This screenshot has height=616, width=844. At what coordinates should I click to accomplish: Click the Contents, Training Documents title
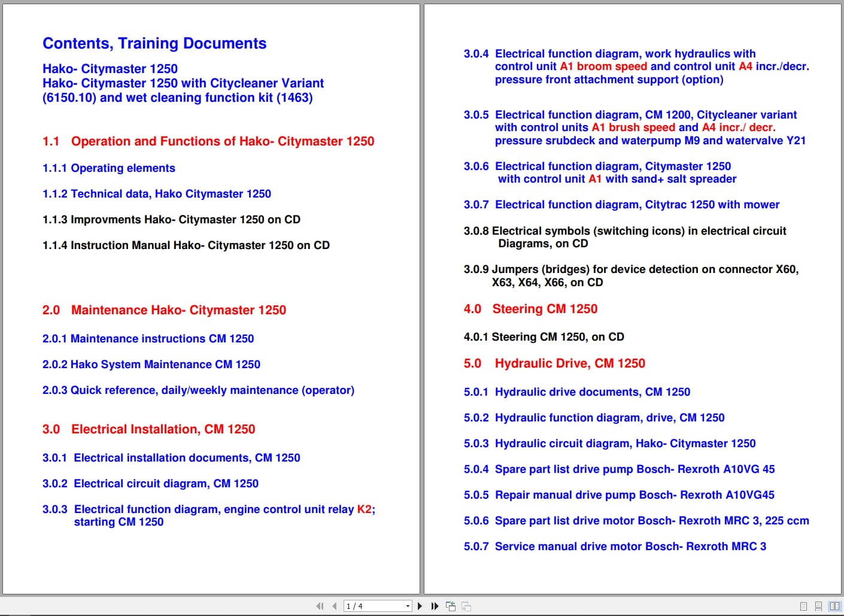pos(154,43)
